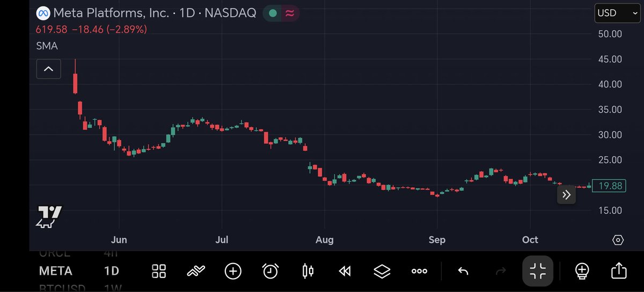Collapse the indicator legend chevron
This screenshot has height=292, width=644.
click(48, 69)
